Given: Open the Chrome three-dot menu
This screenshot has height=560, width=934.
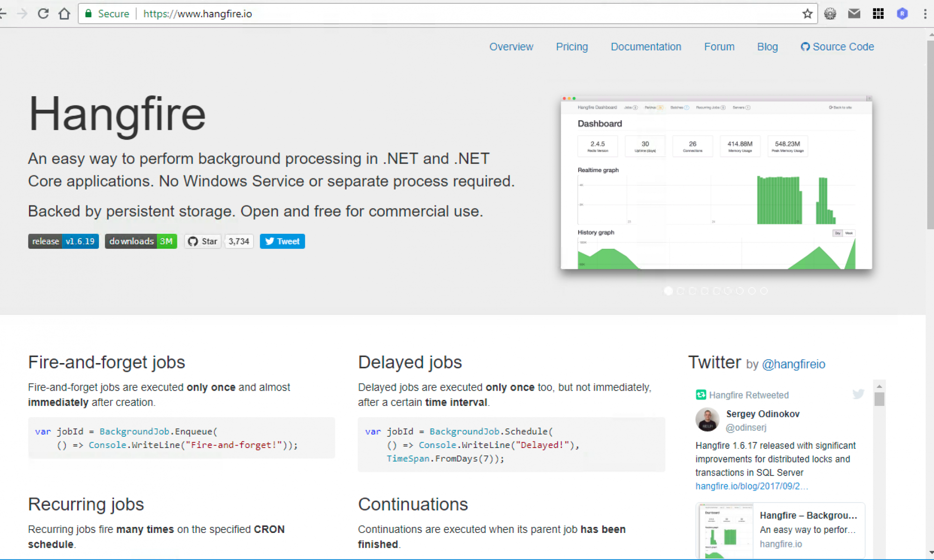Looking at the screenshot, I should coord(925,14).
